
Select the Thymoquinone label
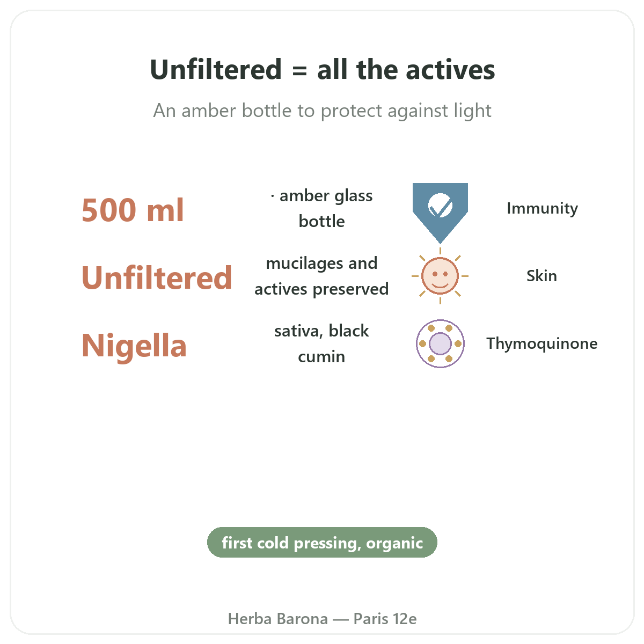point(542,343)
